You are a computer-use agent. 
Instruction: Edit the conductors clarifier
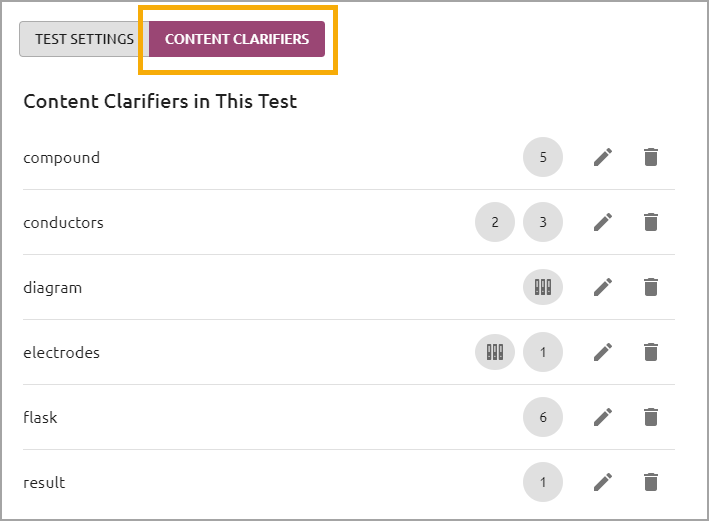pos(603,222)
